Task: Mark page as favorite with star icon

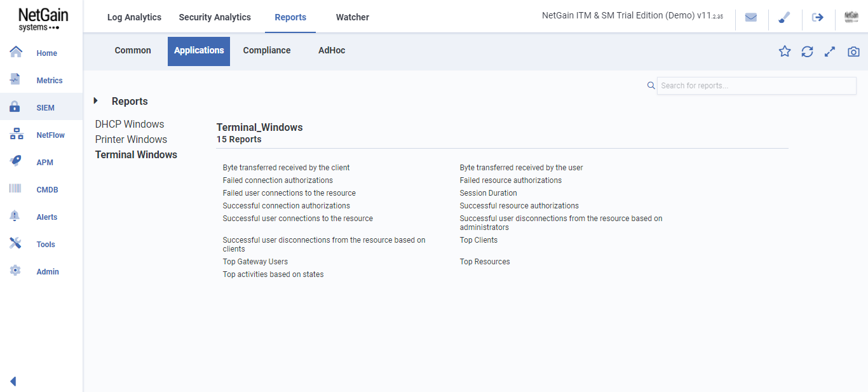Action: pyautogui.click(x=785, y=51)
